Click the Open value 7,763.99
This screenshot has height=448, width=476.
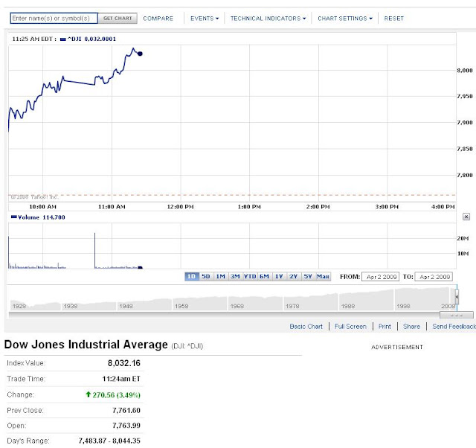coord(126,426)
